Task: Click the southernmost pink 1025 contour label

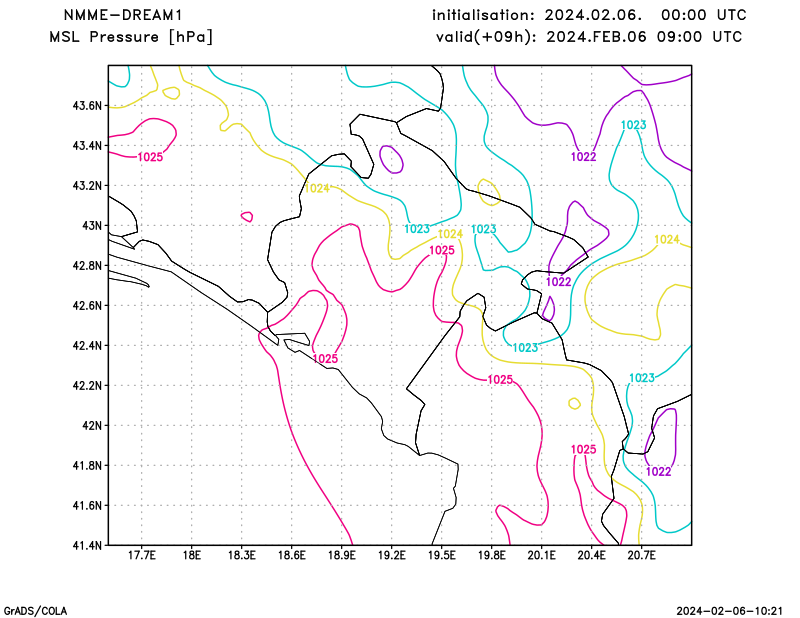Action: pyautogui.click(x=584, y=450)
